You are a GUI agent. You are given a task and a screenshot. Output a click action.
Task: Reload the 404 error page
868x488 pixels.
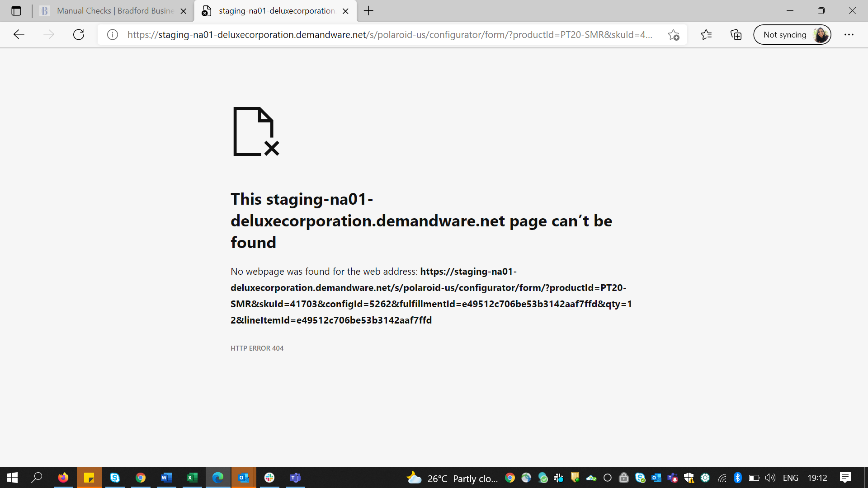click(x=79, y=35)
